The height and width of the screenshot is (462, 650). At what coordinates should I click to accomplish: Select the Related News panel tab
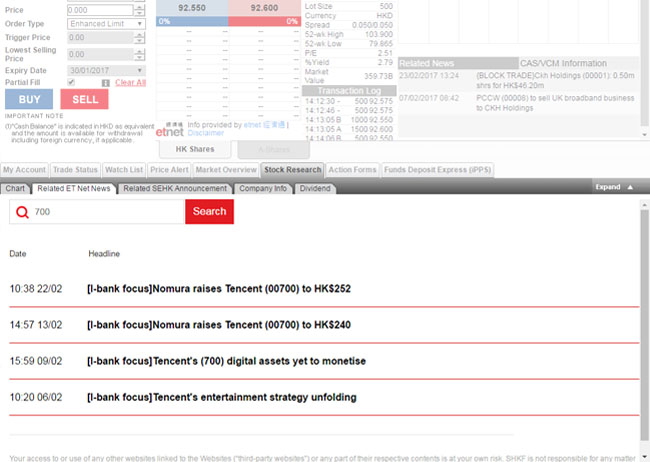458,63
